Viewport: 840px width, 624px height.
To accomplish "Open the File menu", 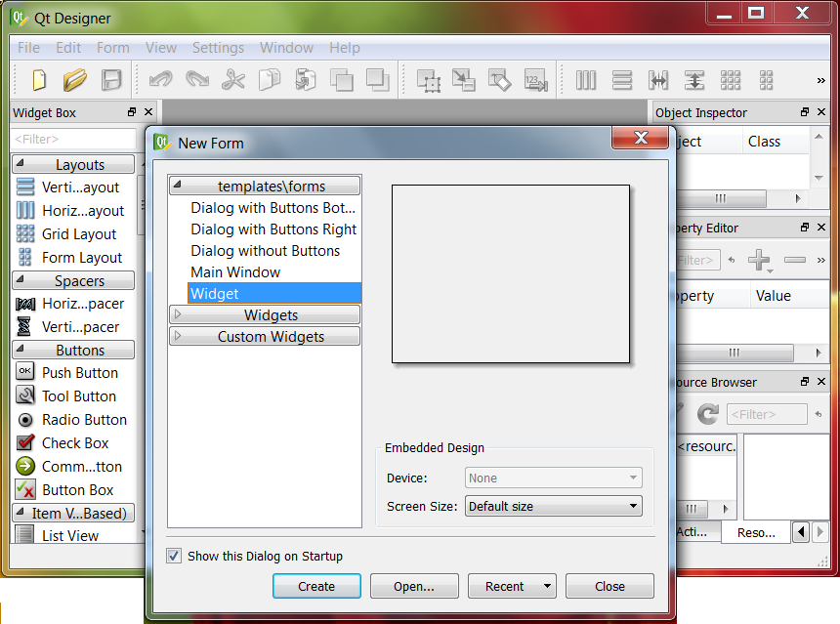I will (x=28, y=48).
